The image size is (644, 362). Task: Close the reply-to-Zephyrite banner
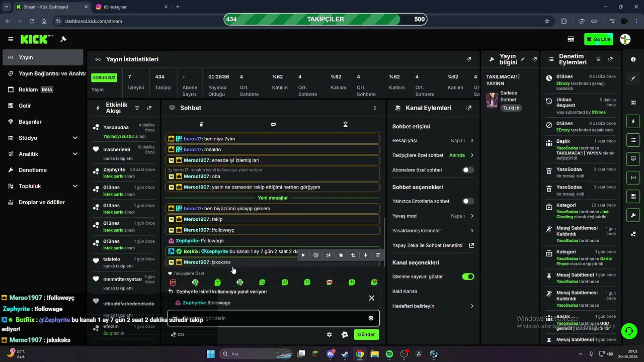click(371, 298)
